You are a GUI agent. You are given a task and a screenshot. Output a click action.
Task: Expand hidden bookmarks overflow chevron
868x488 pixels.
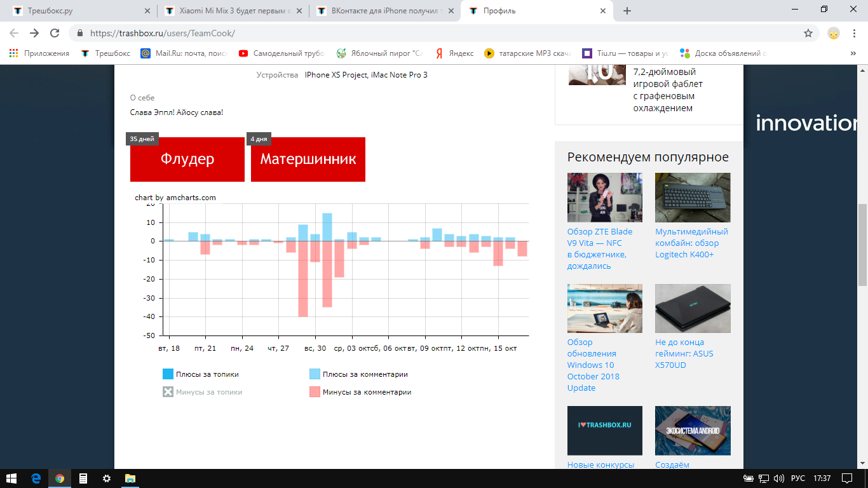tap(853, 53)
